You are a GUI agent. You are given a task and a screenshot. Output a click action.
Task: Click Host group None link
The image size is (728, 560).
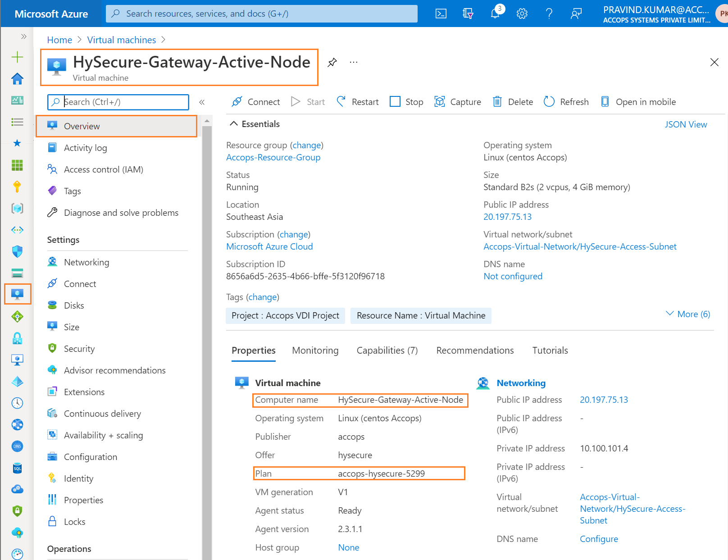point(349,547)
